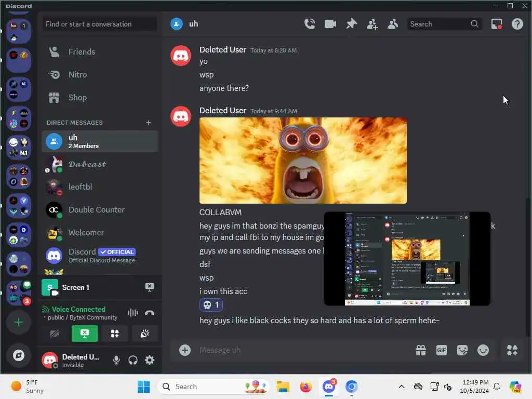Expand the server folder containing N1 icon
532x399 pixels.
(x=19, y=148)
